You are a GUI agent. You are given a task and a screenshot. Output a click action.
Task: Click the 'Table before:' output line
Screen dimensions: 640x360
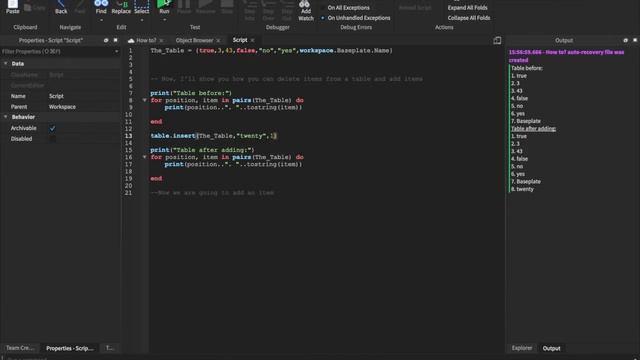527,68
